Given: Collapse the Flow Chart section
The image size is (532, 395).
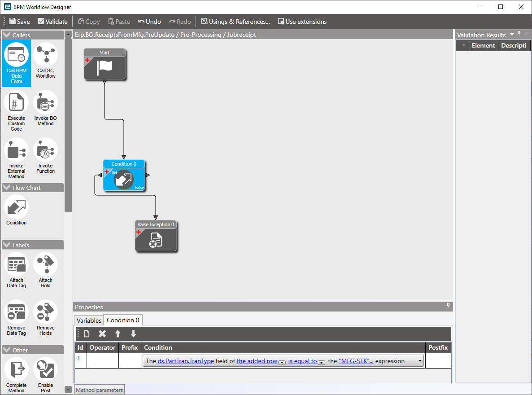Looking at the screenshot, I should coord(6,188).
